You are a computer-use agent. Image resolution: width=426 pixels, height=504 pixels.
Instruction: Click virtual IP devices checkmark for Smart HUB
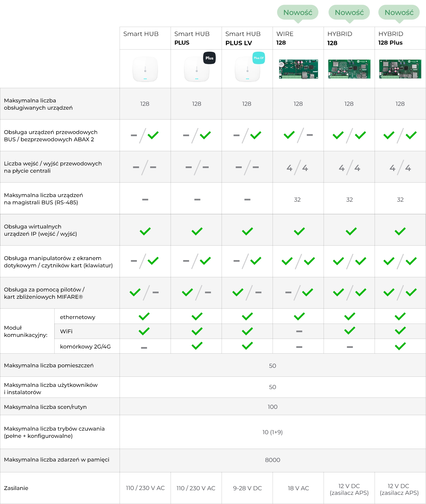145,231
